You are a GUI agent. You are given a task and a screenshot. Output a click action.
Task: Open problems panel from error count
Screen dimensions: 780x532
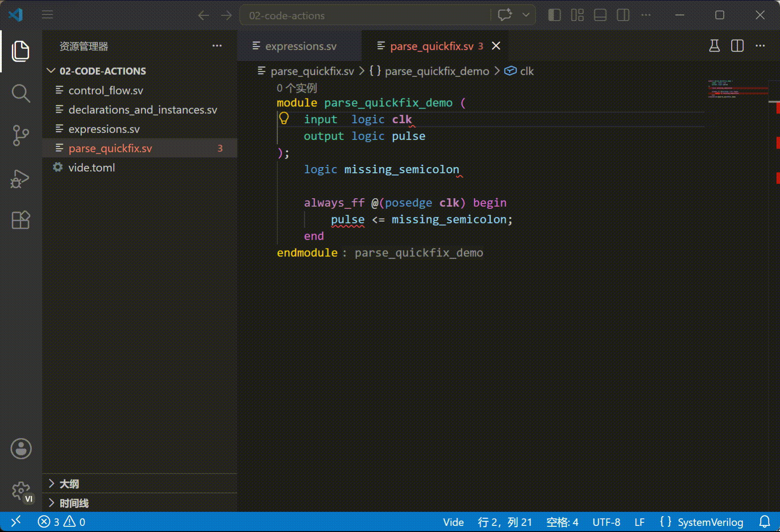click(x=62, y=522)
